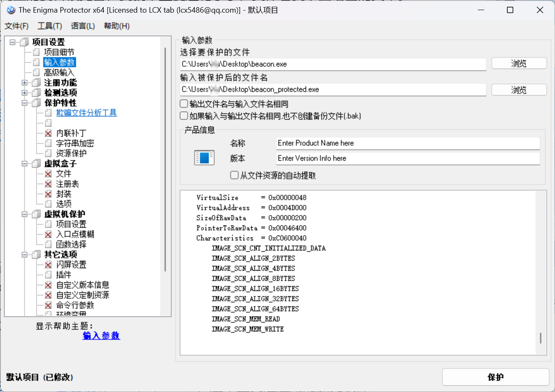Click the product name input field
Viewport: 555px width, 392px height.
pyautogui.click(x=408, y=143)
